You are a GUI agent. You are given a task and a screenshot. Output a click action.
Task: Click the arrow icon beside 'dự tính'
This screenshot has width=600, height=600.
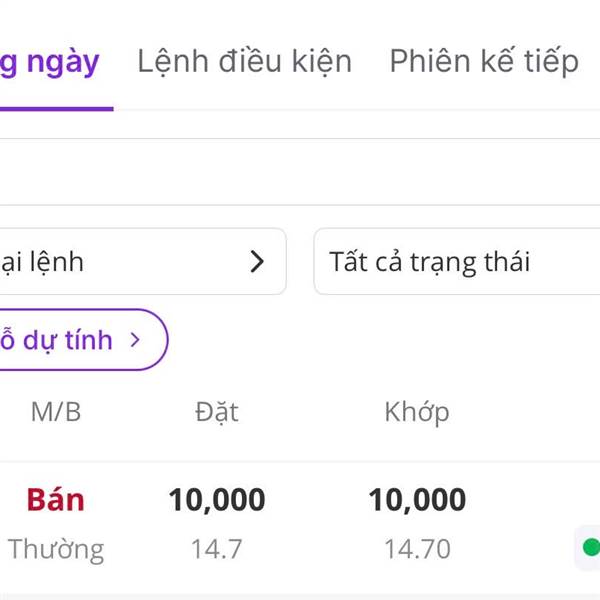coord(135,340)
